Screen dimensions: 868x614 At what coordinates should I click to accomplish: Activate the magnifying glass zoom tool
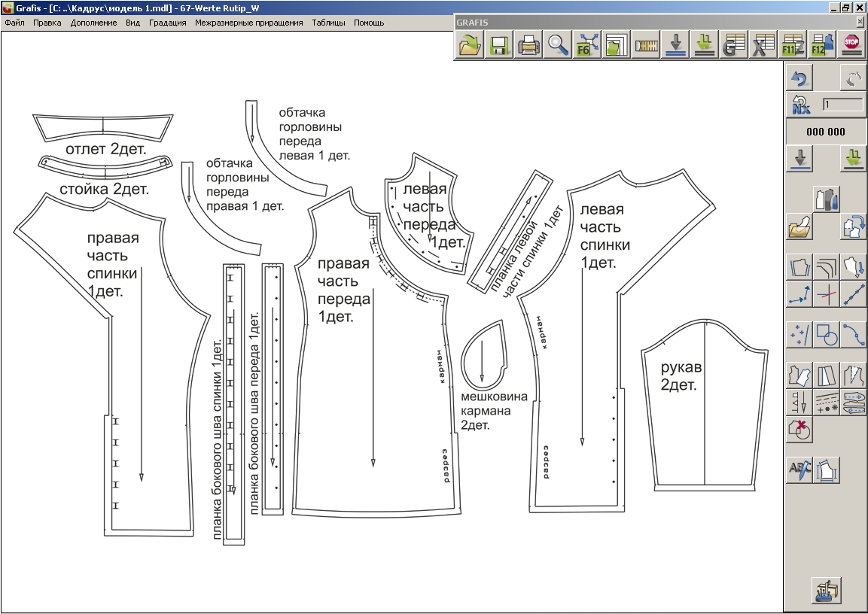pos(557,45)
